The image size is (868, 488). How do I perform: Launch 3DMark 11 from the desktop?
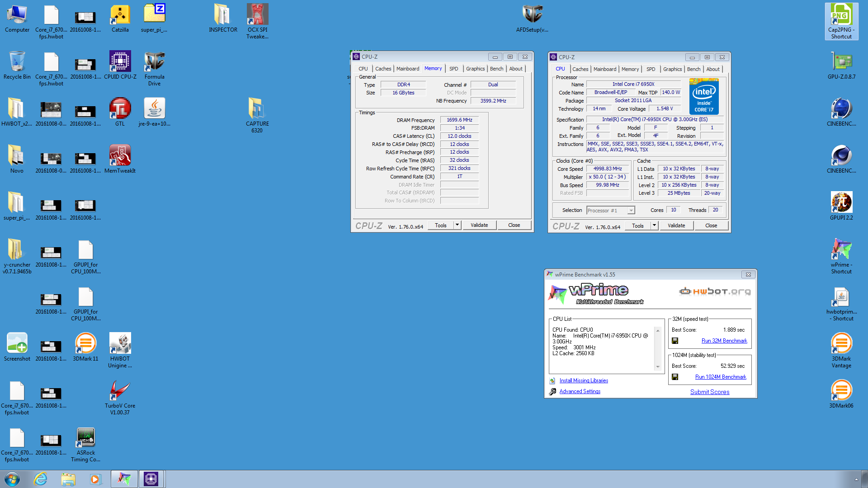[85, 347]
